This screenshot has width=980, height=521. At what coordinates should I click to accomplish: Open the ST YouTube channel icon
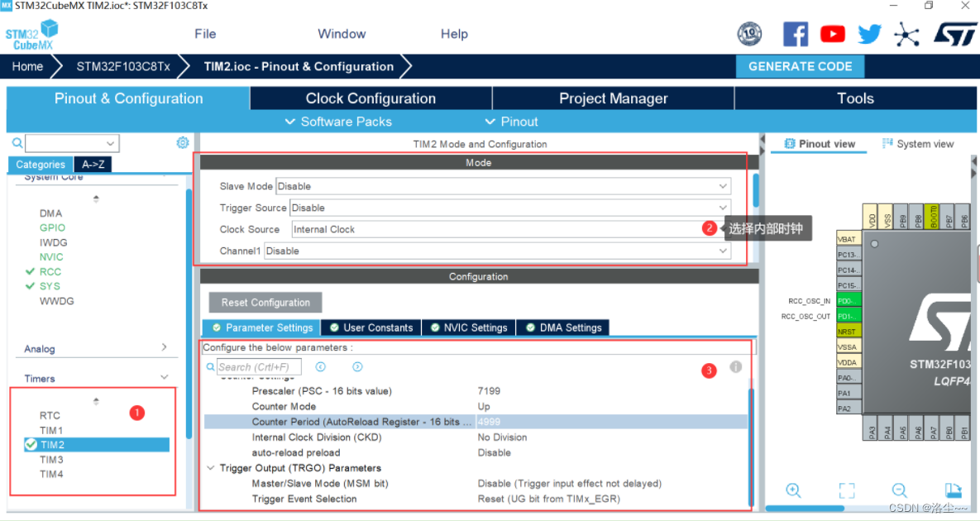[833, 34]
